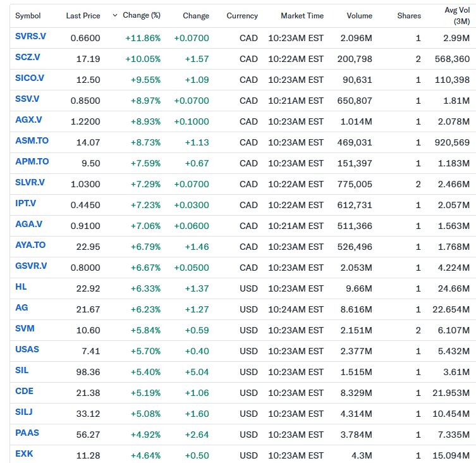Sort by the Change (%) column header
The image size is (476, 463).
click(x=142, y=16)
